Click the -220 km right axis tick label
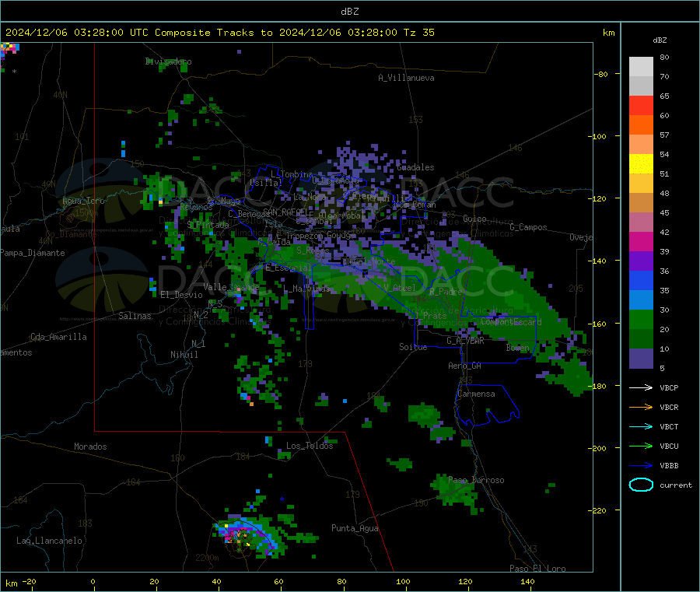This screenshot has width=700, height=592. pyautogui.click(x=597, y=510)
